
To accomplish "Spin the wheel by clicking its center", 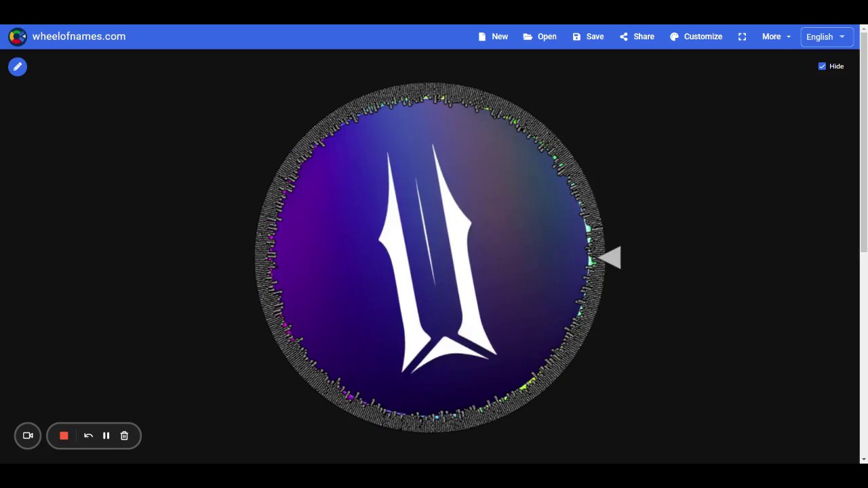I will (430, 257).
